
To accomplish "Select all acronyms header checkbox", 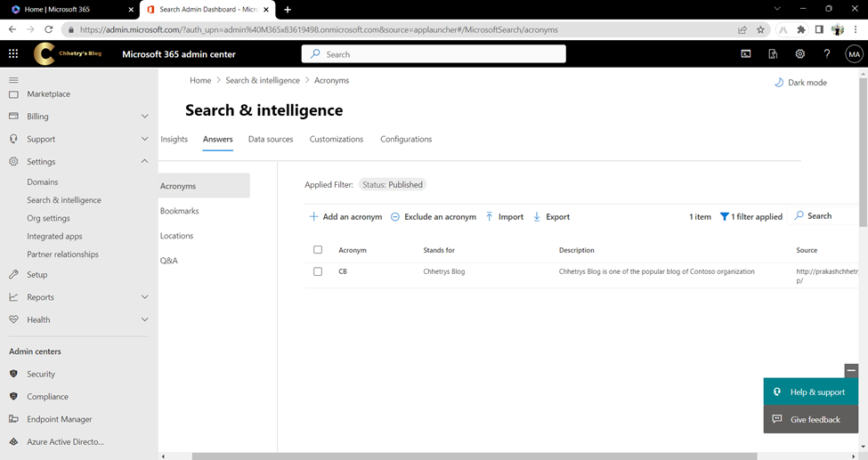I will (318, 250).
